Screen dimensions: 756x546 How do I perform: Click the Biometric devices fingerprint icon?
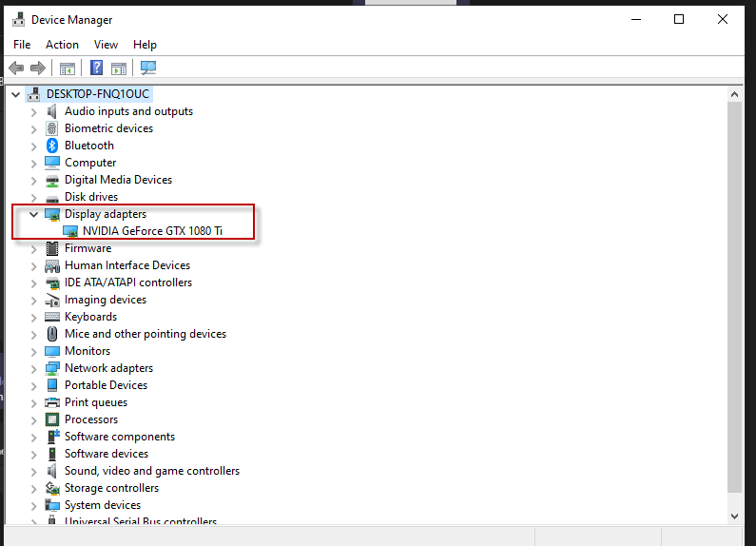[x=52, y=128]
